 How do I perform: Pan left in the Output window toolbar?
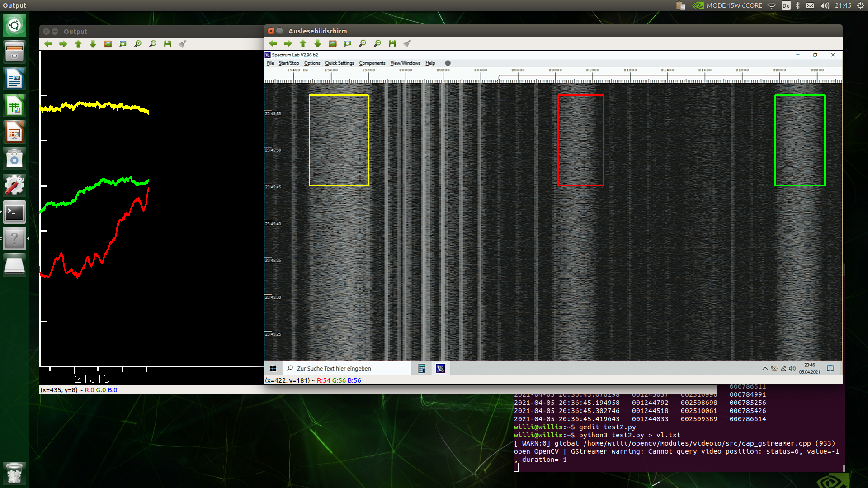click(x=48, y=44)
